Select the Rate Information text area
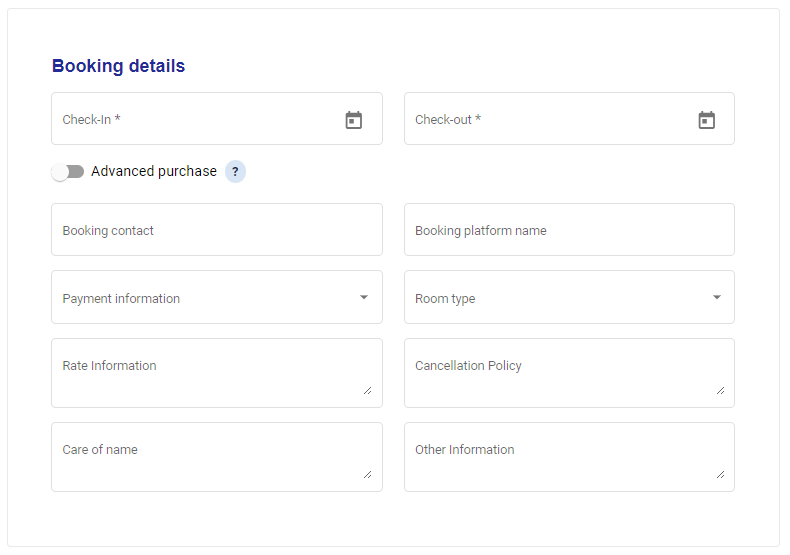790x555 pixels. (217, 373)
